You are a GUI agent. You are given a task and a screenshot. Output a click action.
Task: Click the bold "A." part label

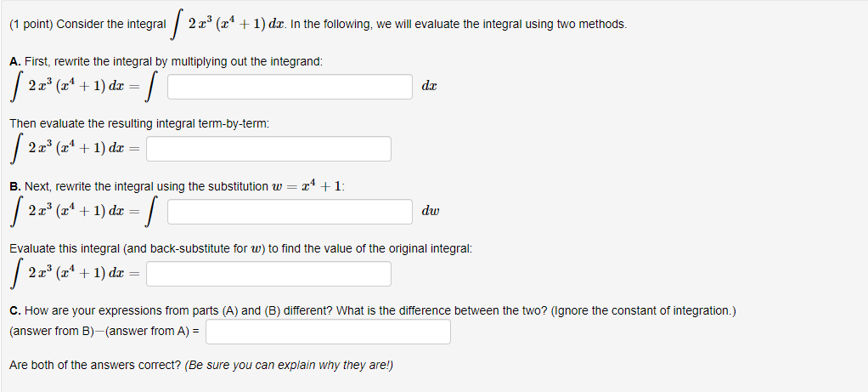tap(15, 61)
